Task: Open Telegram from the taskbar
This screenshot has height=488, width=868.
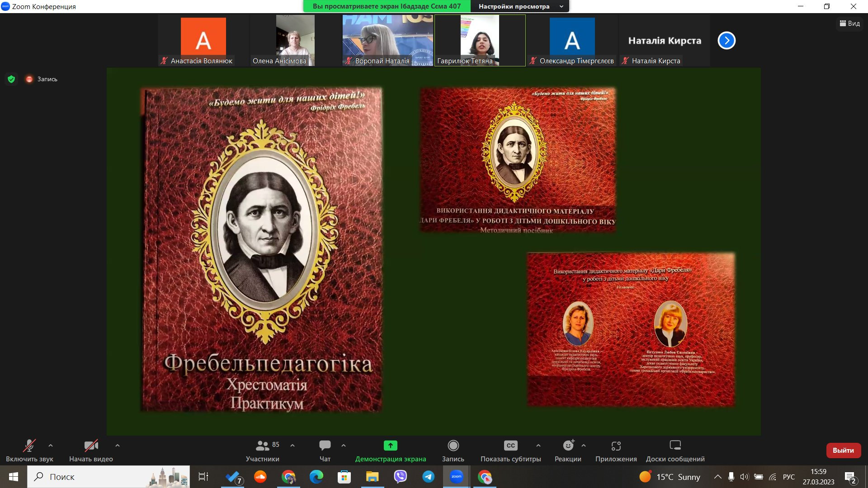Action: tap(428, 477)
